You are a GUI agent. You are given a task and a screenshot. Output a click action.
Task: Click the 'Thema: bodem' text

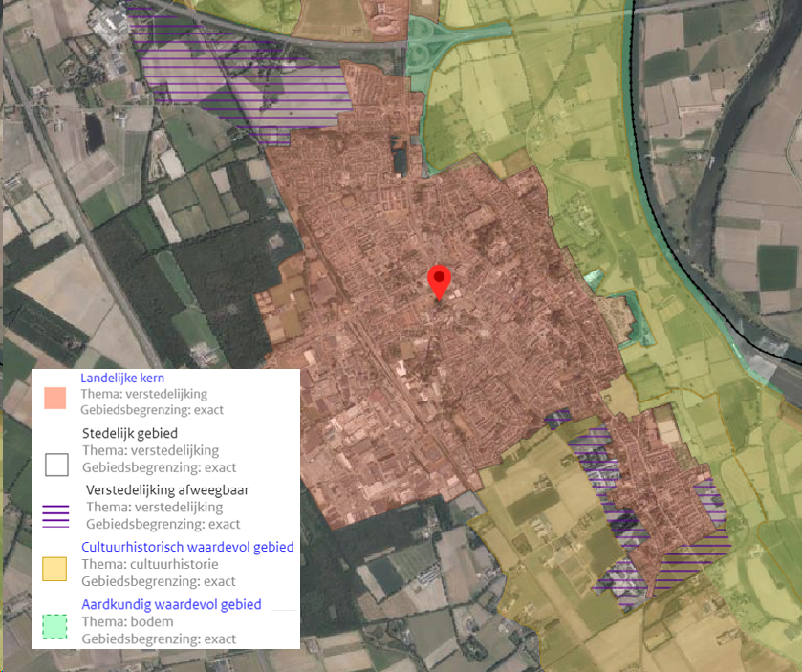(127, 621)
